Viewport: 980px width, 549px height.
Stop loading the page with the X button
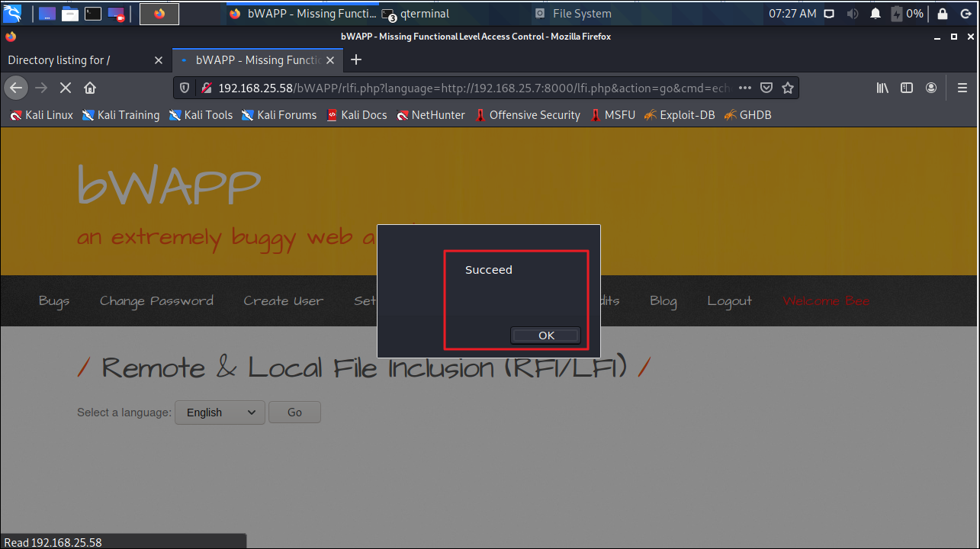[x=66, y=88]
